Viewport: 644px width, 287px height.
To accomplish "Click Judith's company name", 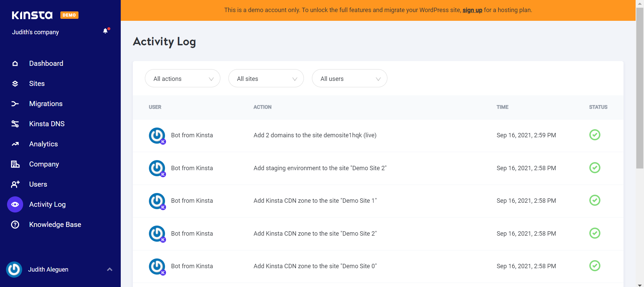I will tap(36, 32).
